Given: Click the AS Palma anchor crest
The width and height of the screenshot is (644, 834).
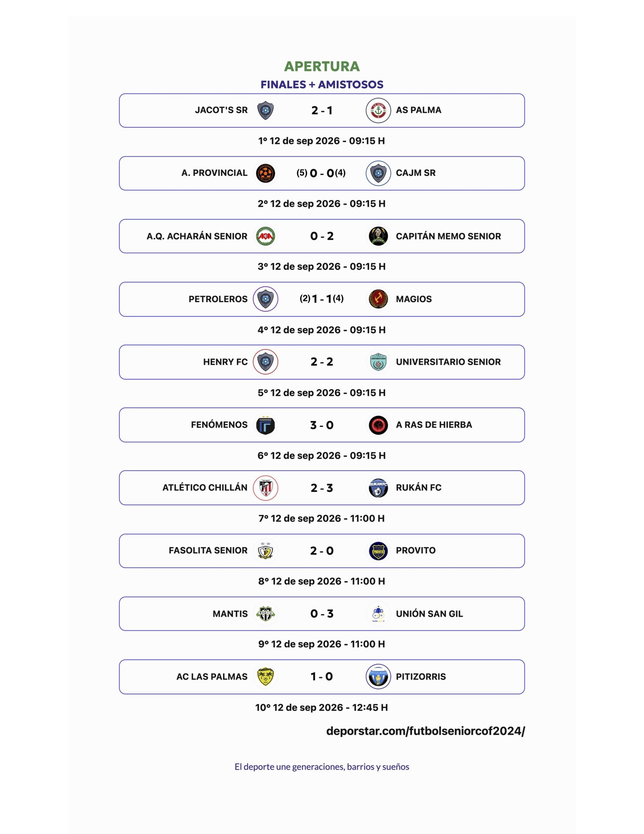Looking at the screenshot, I should [x=378, y=110].
